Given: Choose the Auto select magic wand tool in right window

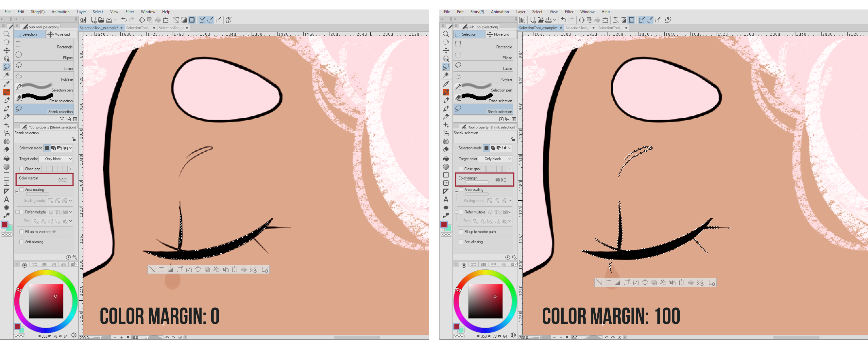Looking at the screenshot, I should tap(446, 75).
